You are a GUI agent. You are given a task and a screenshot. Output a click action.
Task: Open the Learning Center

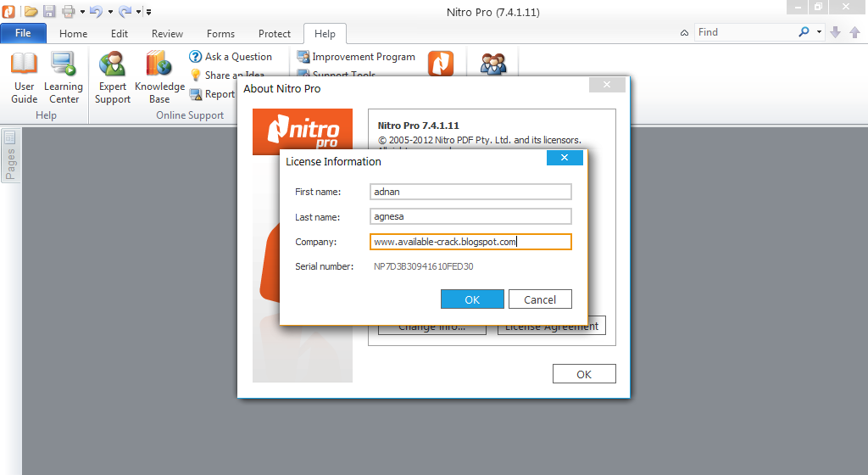(64, 77)
